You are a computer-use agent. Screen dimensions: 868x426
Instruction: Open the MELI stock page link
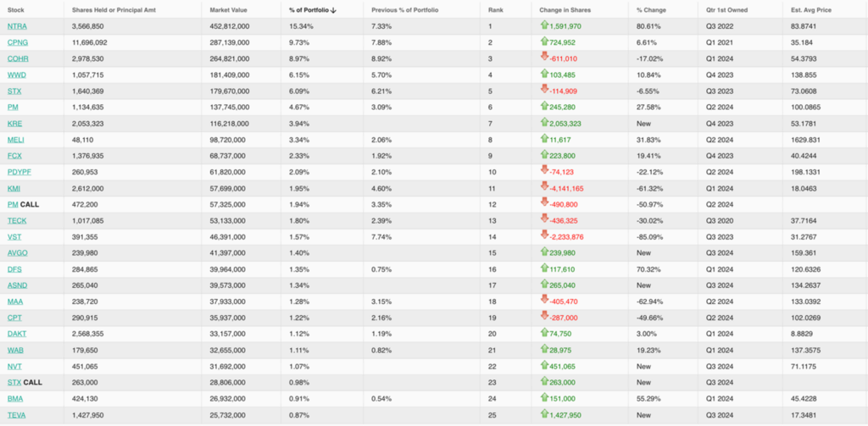click(15, 139)
